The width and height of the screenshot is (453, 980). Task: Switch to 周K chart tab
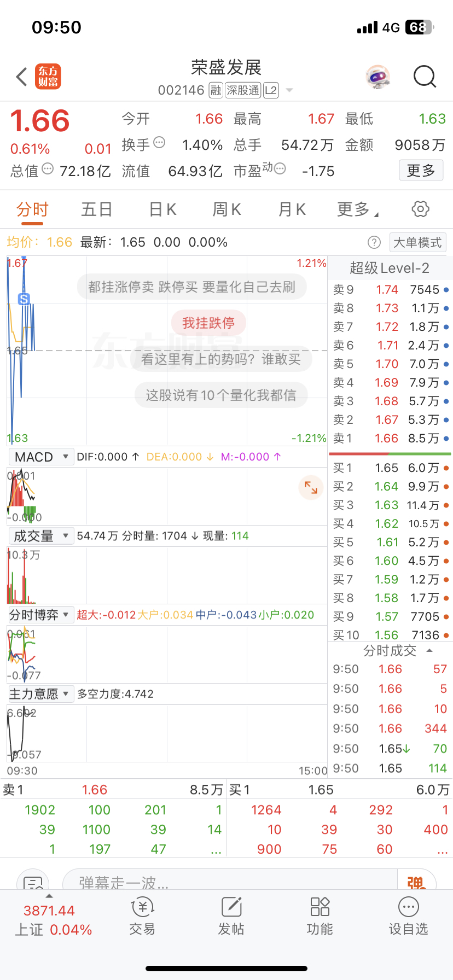click(226, 209)
